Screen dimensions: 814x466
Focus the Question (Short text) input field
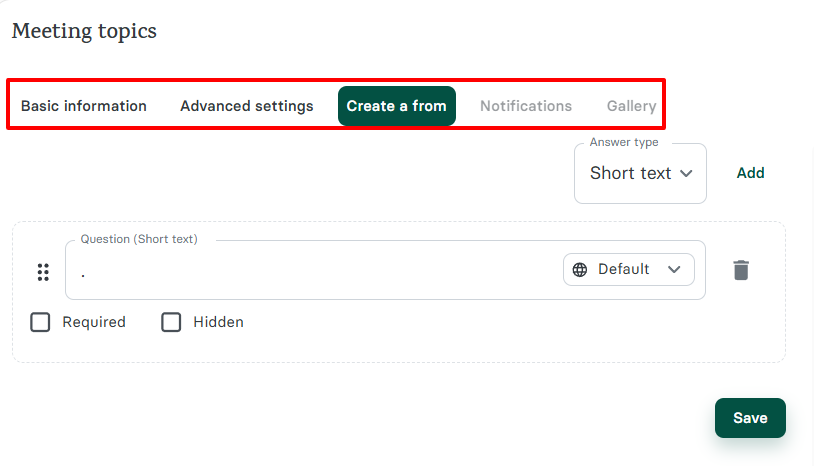pyautogui.click(x=310, y=271)
